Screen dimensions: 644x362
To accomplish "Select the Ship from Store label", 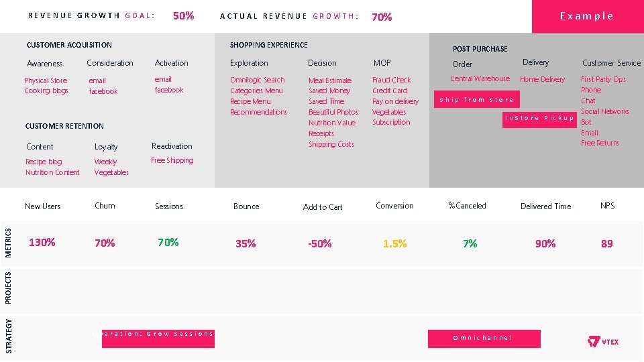I will point(476,100).
